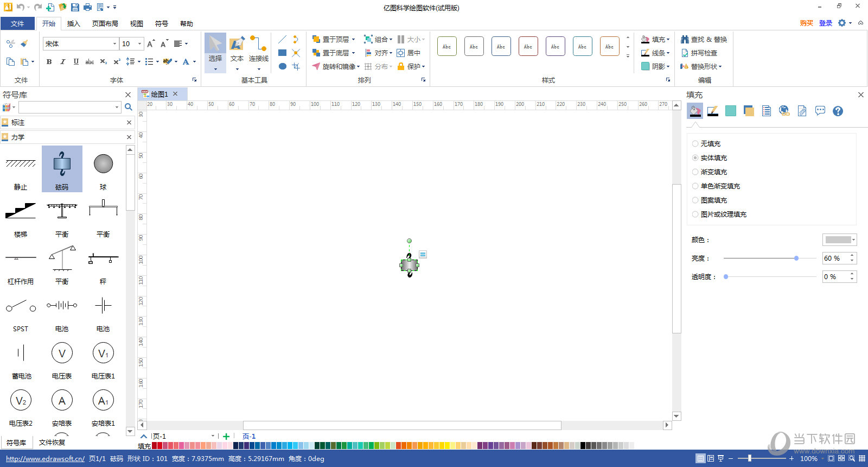Click the zoom slider in status bar
The height and width of the screenshot is (467, 868).
coord(750,458)
